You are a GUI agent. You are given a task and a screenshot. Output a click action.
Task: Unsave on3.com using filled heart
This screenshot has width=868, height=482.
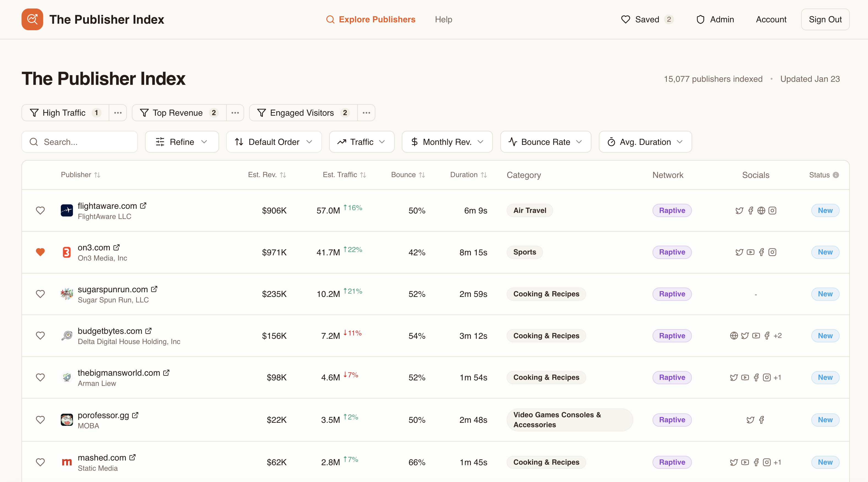click(x=40, y=252)
